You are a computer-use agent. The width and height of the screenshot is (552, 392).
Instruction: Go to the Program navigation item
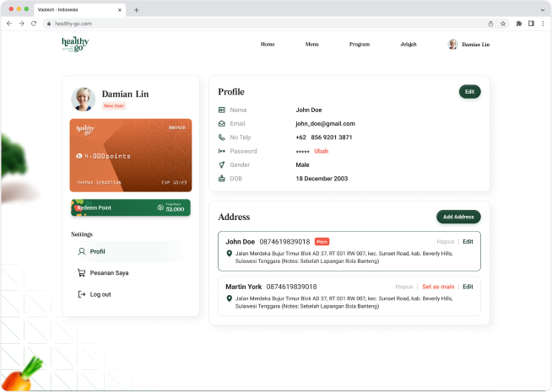coord(360,44)
